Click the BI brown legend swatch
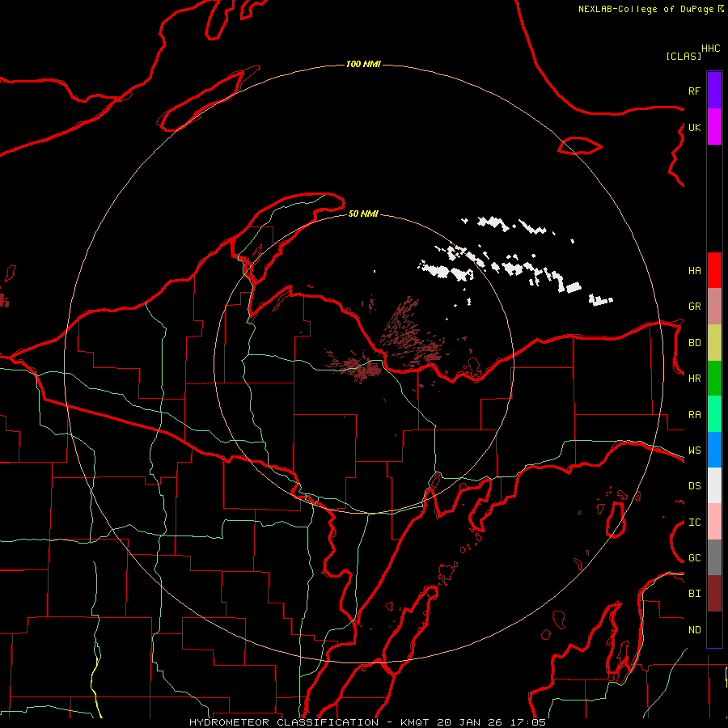This screenshot has height=728, width=728. (x=714, y=594)
